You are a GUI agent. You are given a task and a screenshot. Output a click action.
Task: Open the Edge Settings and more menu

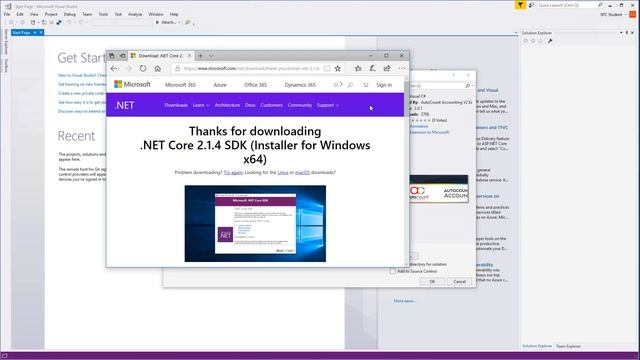(402, 69)
